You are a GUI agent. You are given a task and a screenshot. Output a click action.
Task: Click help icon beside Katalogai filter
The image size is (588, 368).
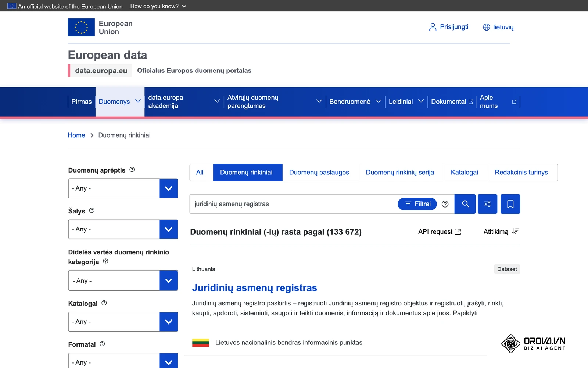104,303
